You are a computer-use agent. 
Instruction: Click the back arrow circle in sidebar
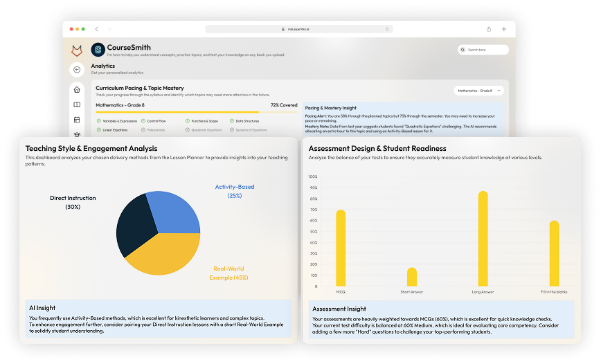(x=77, y=69)
